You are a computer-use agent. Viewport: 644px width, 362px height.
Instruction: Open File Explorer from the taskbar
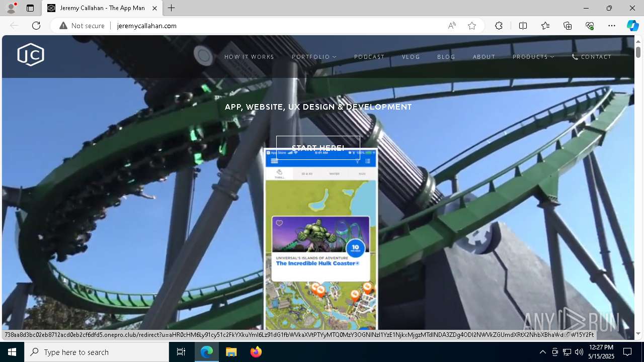pos(231,352)
